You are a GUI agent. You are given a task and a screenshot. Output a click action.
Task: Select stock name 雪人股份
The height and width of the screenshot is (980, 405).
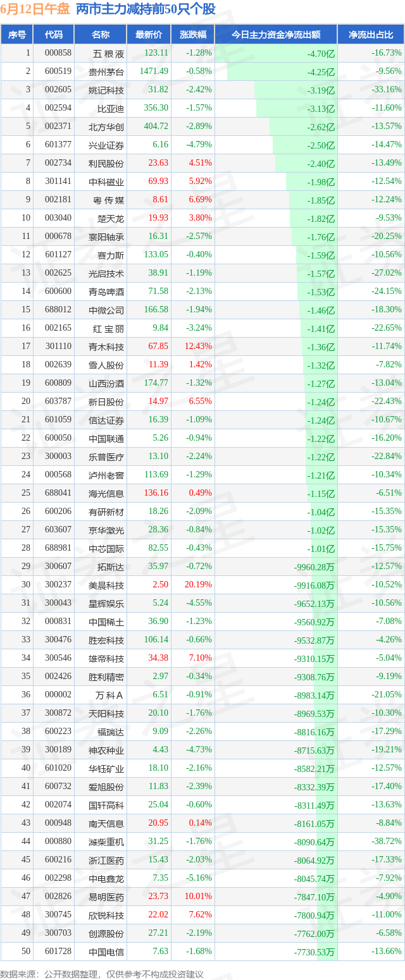(107, 365)
